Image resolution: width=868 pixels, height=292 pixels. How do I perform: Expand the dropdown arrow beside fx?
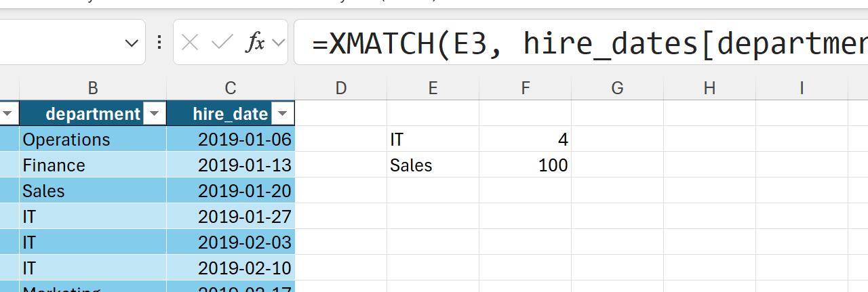tap(277, 43)
